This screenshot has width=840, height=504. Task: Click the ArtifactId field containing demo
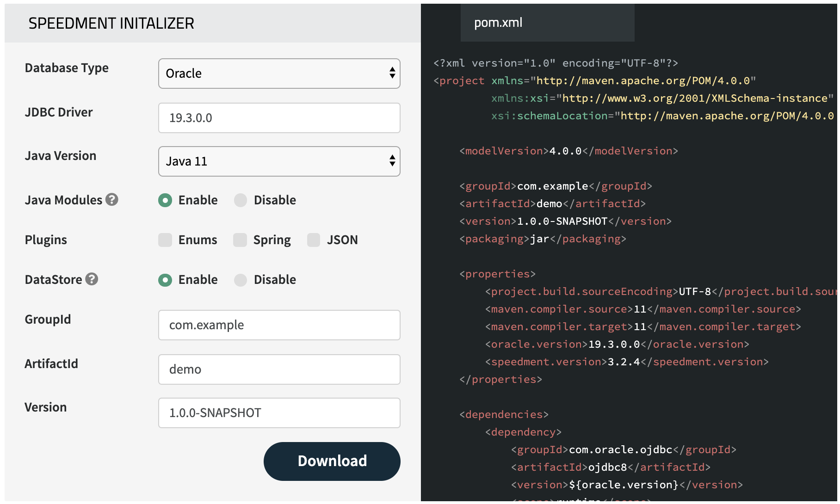point(279,369)
